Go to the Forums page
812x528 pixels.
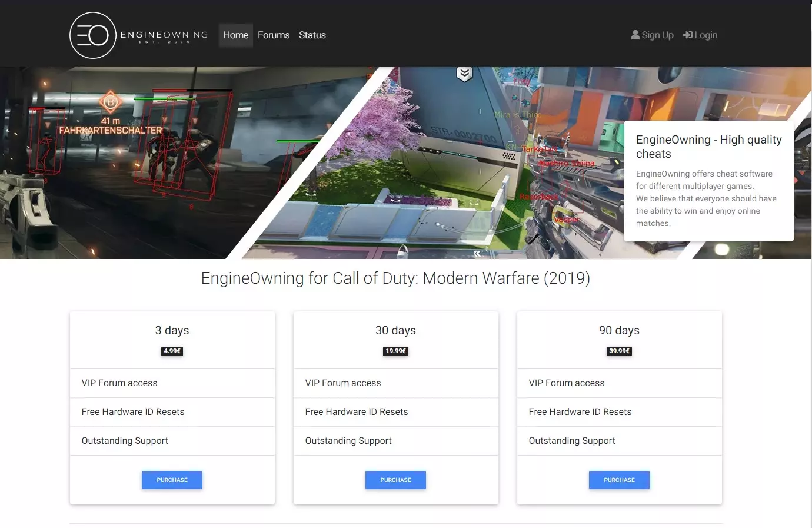pyautogui.click(x=274, y=35)
